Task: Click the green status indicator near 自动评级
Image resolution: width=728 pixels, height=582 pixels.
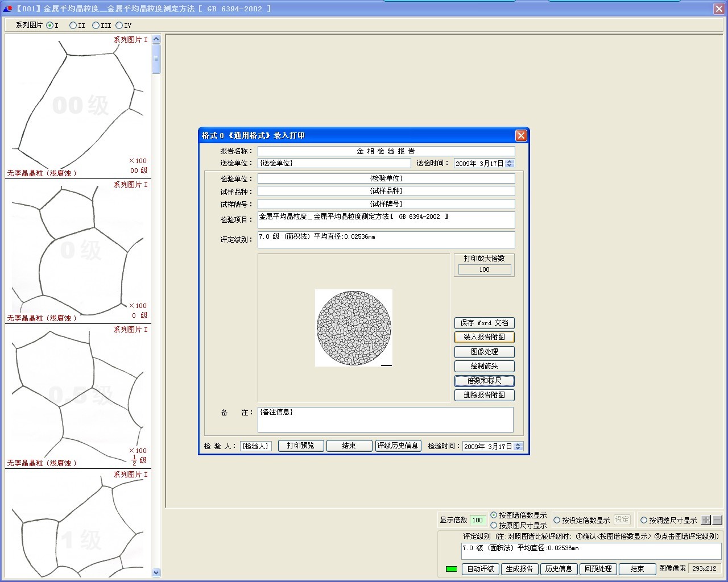Action: tap(452, 569)
